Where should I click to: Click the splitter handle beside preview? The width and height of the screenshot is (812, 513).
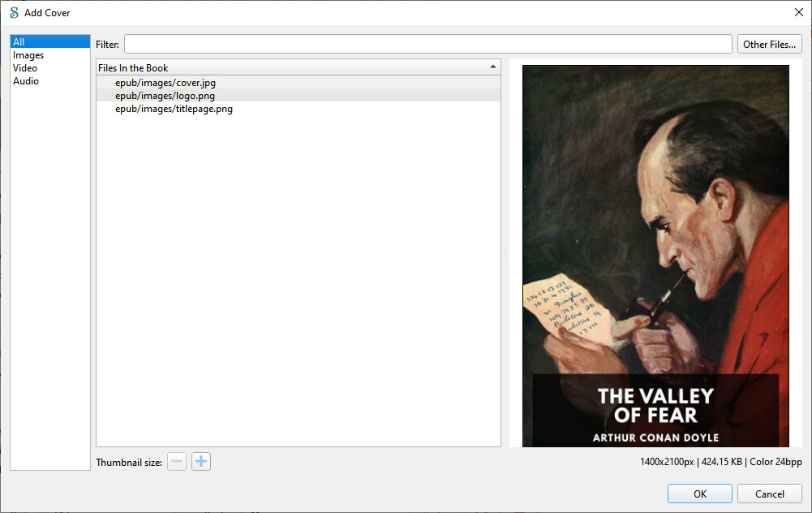(x=505, y=254)
